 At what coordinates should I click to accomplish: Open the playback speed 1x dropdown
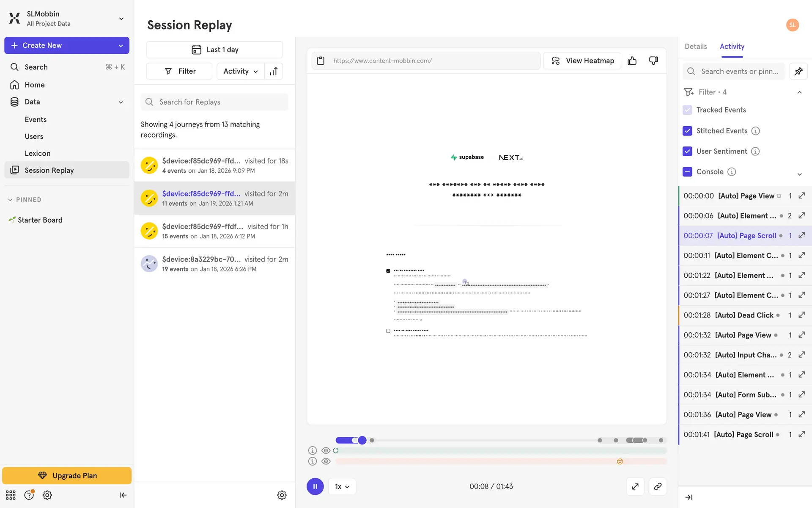click(x=342, y=486)
